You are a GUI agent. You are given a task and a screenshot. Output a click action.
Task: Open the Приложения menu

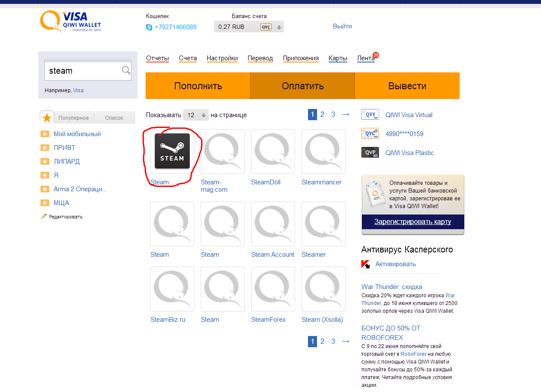pos(301,59)
